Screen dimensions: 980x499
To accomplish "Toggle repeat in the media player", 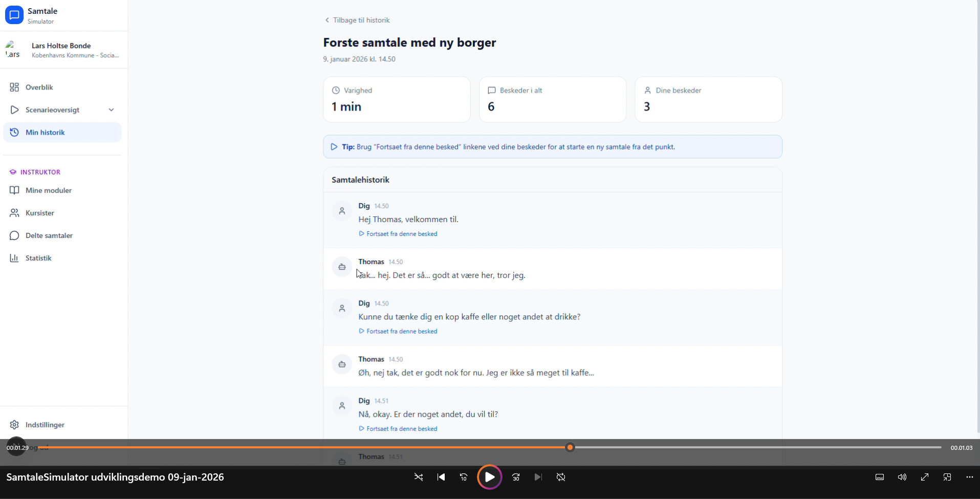I will 561,477.
